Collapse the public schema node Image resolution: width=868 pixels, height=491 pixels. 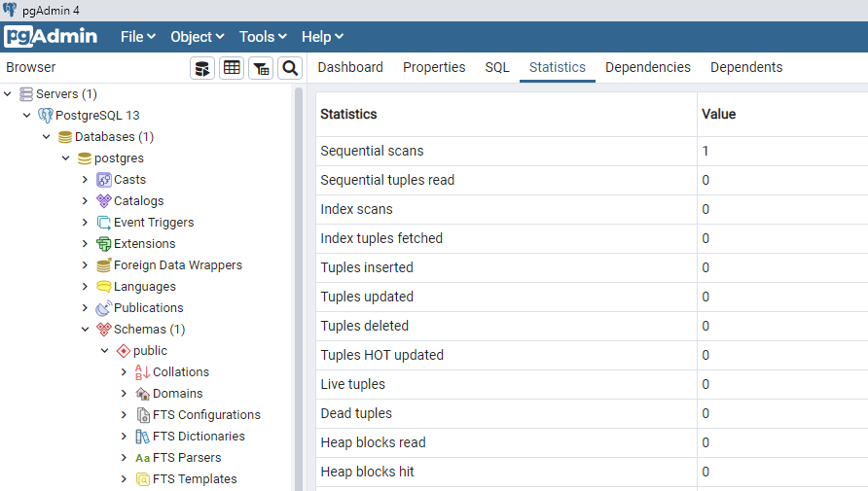click(105, 351)
